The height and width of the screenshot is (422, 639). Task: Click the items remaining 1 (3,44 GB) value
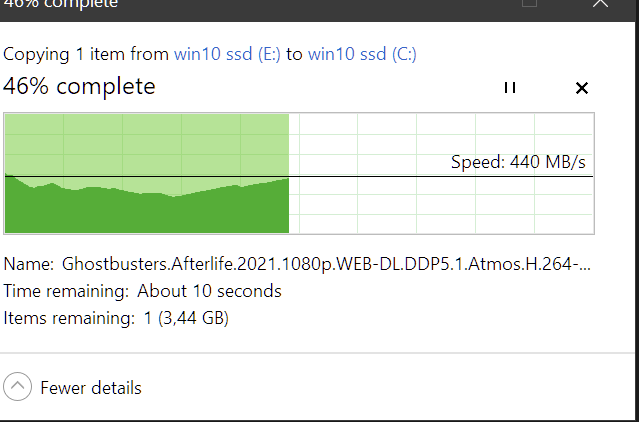tap(186, 318)
